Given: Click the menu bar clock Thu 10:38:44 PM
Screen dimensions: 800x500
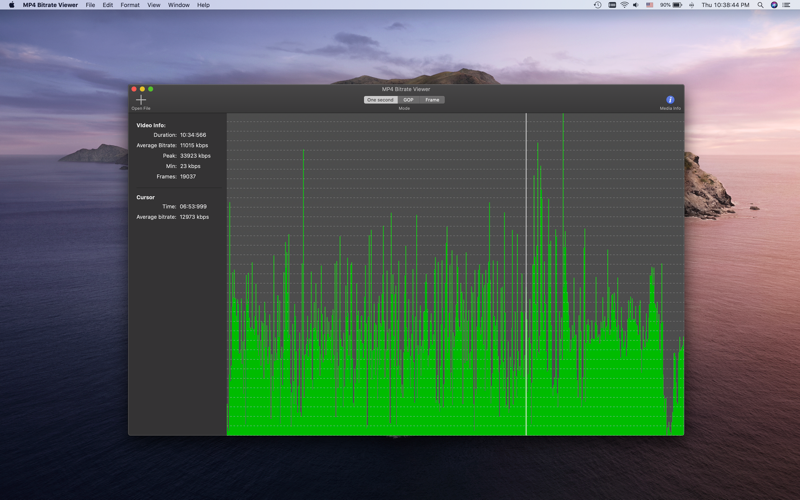Looking at the screenshot, I should [725, 5].
